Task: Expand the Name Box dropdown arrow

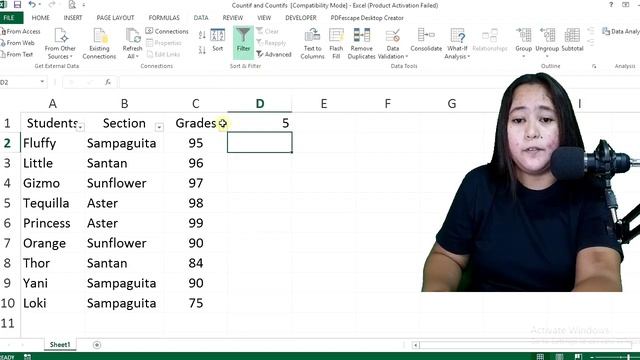Action: coord(42,82)
